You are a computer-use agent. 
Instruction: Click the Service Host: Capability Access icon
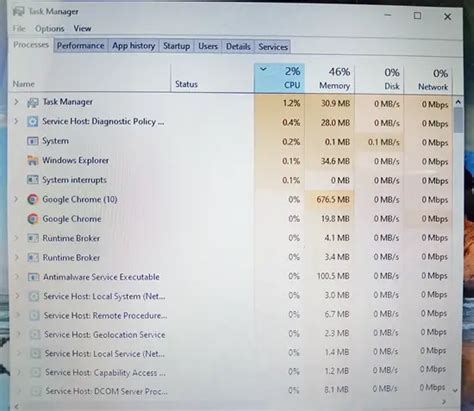click(x=36, y=372)
